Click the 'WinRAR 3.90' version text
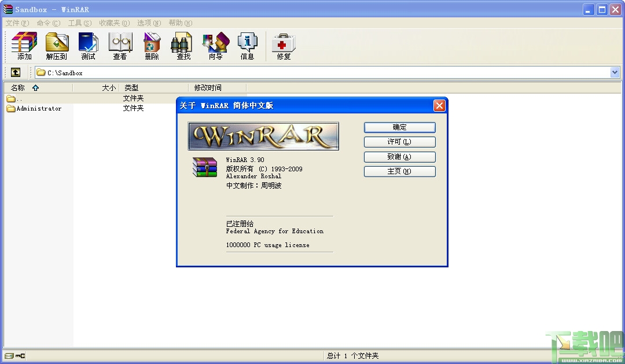Image resolution: width=625 pixels, height=364 pixels. point(245,160)
